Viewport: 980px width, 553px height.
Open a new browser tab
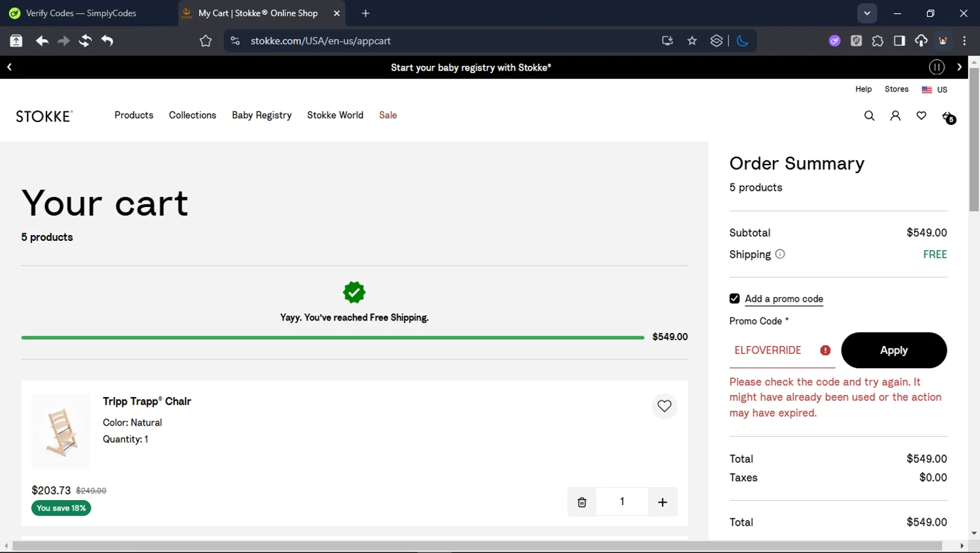(x=365, y=13)
